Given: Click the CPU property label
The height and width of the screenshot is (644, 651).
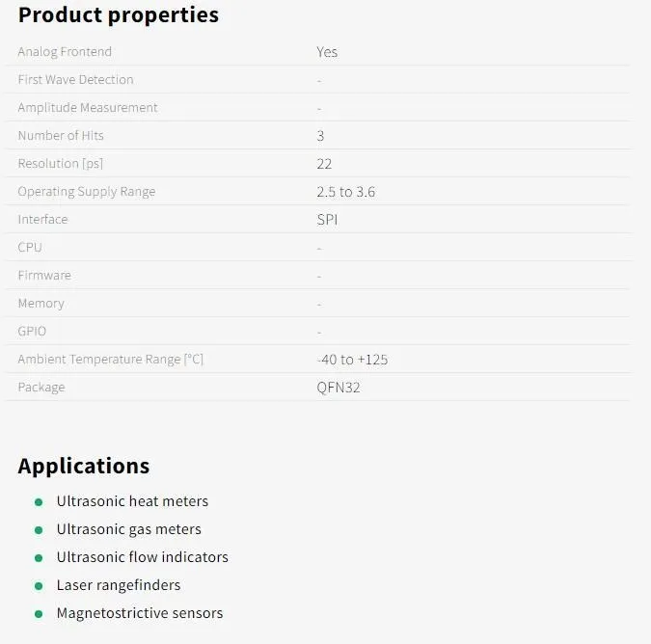Looking at the screenshot, I should 30,248.
